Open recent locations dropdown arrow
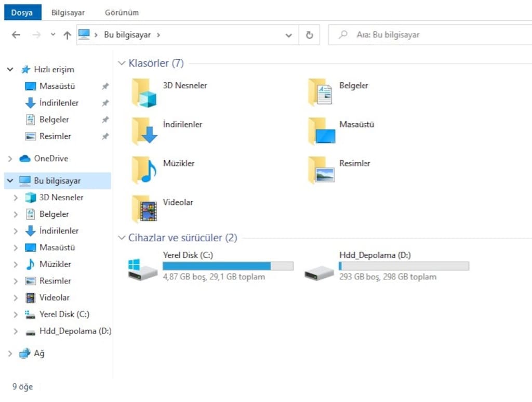This screenshot has height=402, width=532. pos(53,34)
